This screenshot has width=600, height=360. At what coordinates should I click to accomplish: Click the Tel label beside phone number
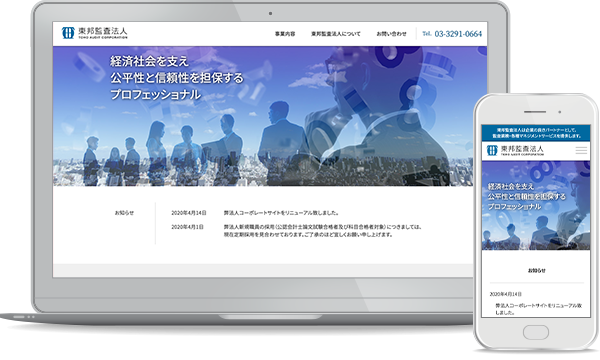(427, 34)
